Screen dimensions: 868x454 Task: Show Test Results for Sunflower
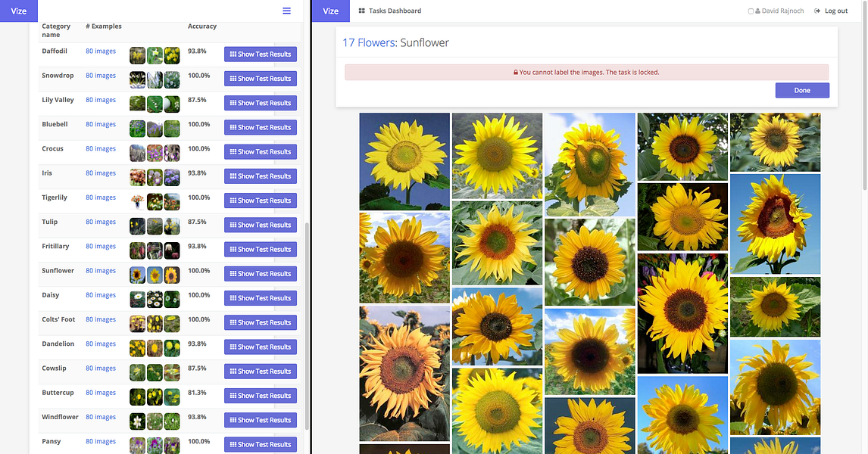pos(261,274)
